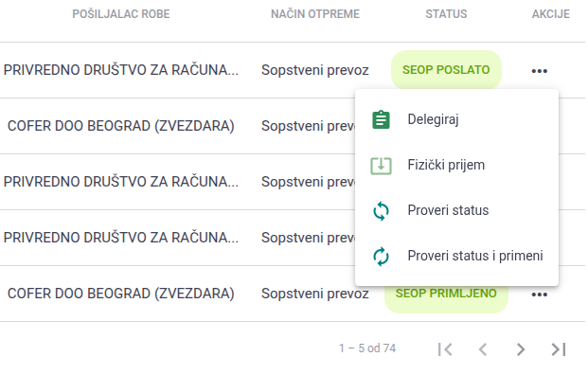Go to the next page arrow
This screenshot has height=375, width=588.
(521, 348)
